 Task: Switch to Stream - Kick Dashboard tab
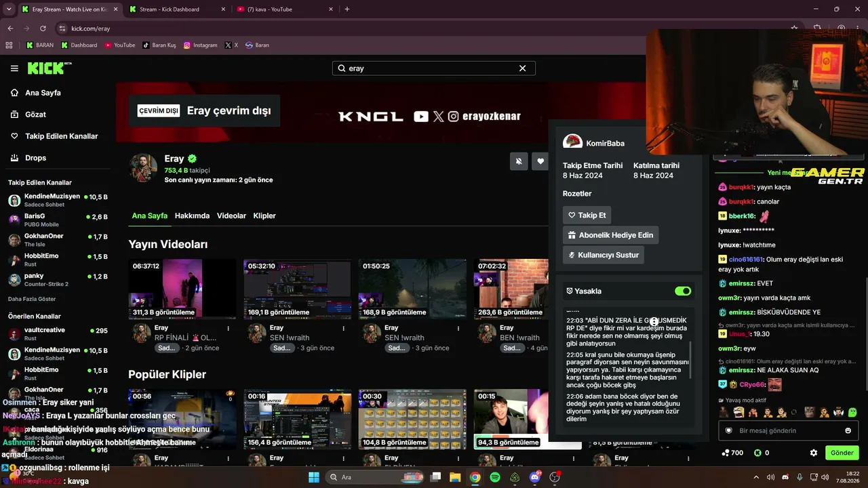[176, 9]
